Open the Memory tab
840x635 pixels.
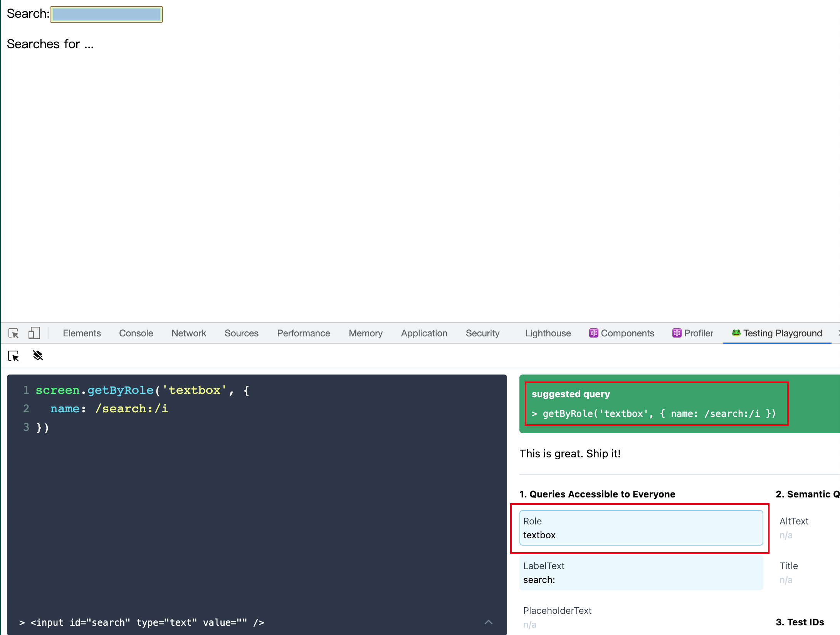pos(366,333)
